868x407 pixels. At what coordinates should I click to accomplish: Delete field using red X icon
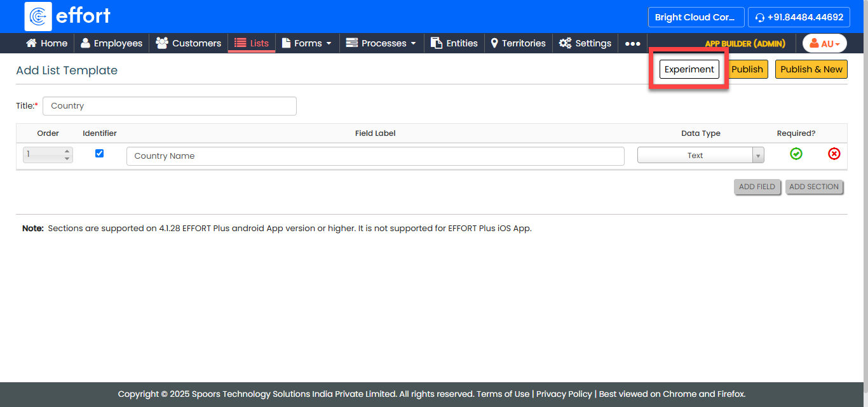[834, 154]
